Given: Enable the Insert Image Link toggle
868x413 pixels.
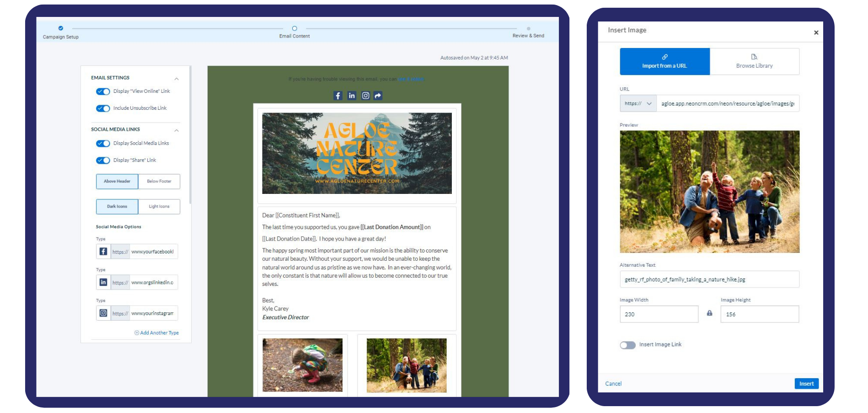Looking at the screenshot, I should point(627,345).
